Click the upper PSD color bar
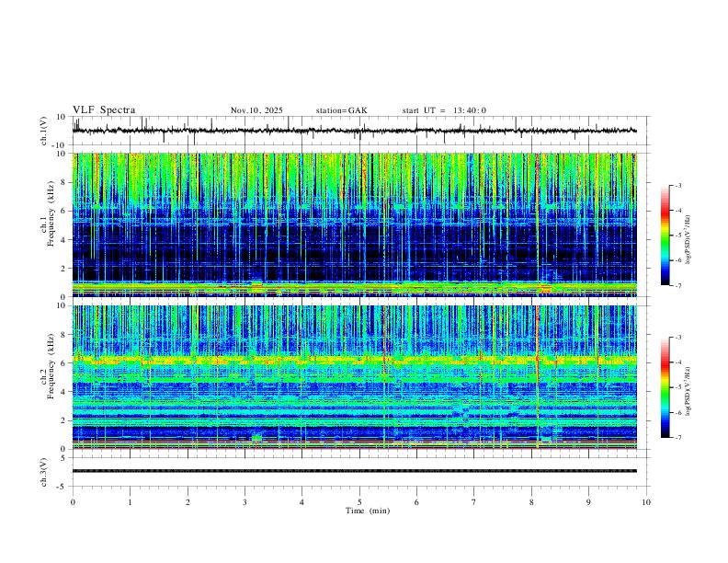Viewport: 728px width, 563px height. coord(665,236)
